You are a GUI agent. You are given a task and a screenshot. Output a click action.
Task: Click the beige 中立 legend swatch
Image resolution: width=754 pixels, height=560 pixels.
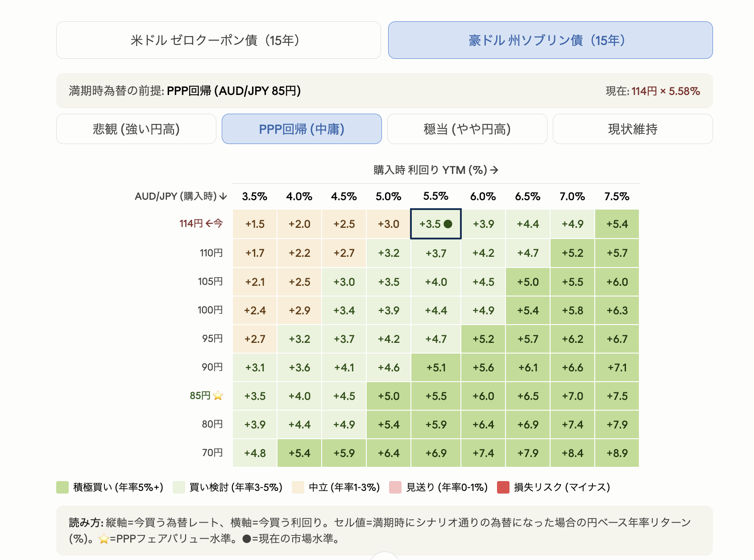pyautogui.click(x=298, y=487)
